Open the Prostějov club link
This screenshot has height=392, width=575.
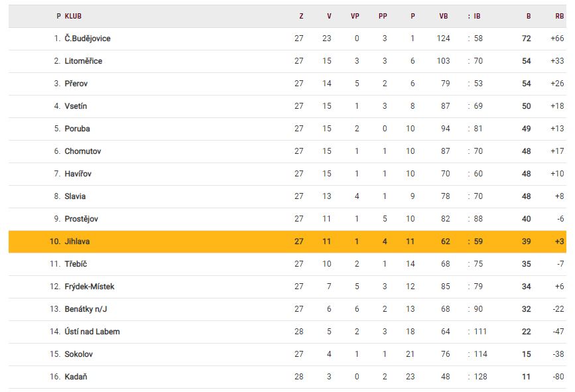[x=81, y=219]
